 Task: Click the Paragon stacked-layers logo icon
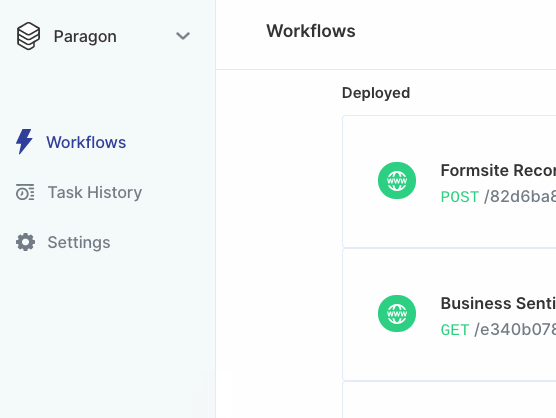tap(28, 36)
